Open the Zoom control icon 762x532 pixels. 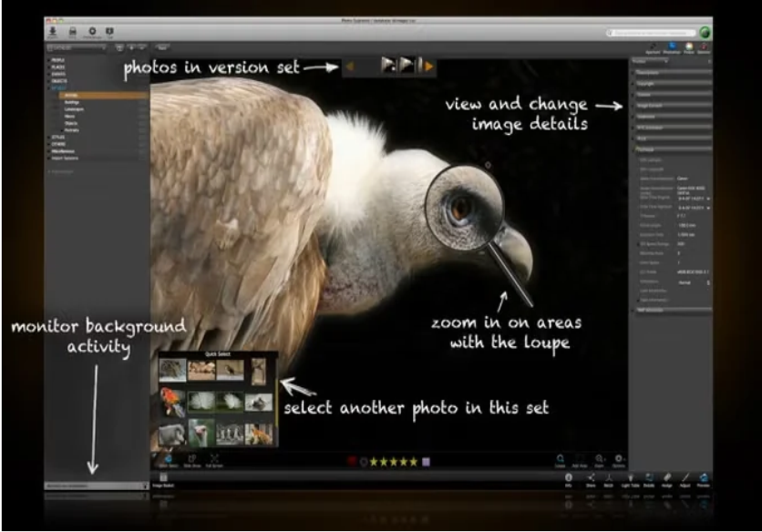coord(600,461)
